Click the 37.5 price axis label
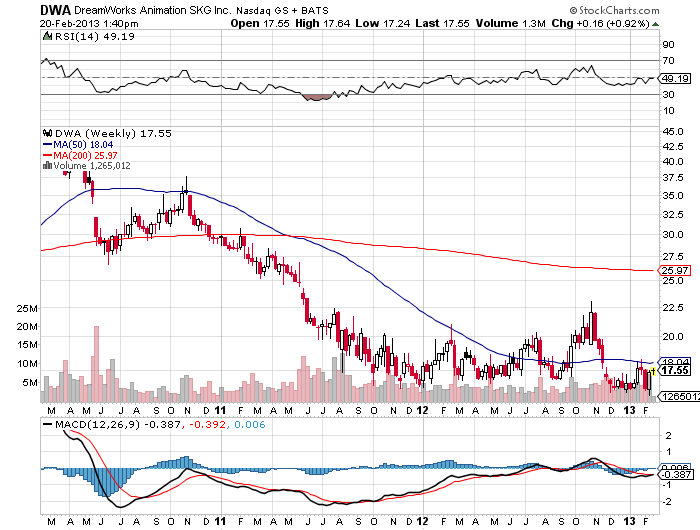Image resolution: width=700 pixels, height=530 pixels. click(673, 178)
